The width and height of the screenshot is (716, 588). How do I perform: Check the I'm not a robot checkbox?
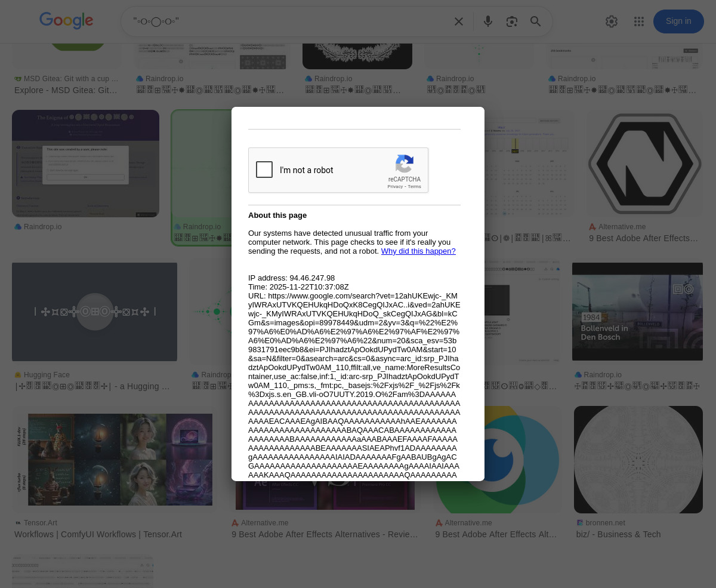click(x=264, y=170)
